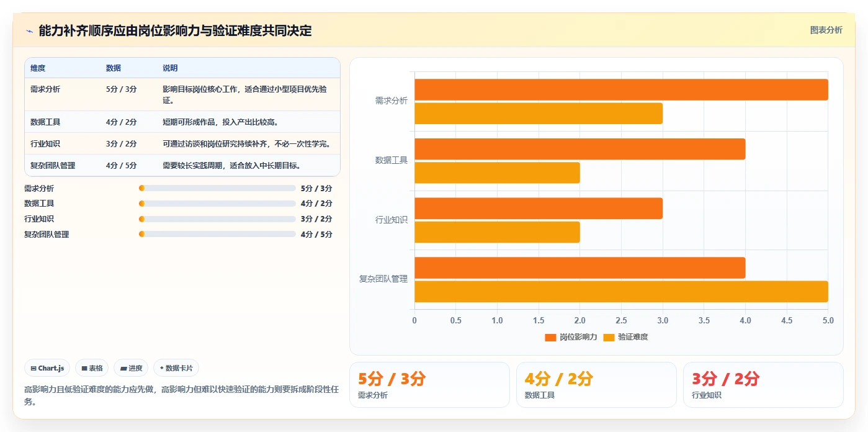This screenshot has width=868, height=432.
Task: Select 数据工具 table row cell
Action: point(45,122)
